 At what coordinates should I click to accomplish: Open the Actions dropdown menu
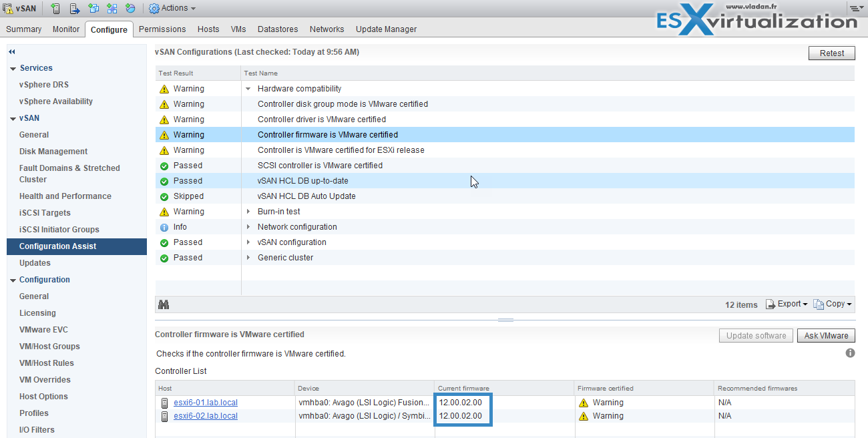(172, 8)
